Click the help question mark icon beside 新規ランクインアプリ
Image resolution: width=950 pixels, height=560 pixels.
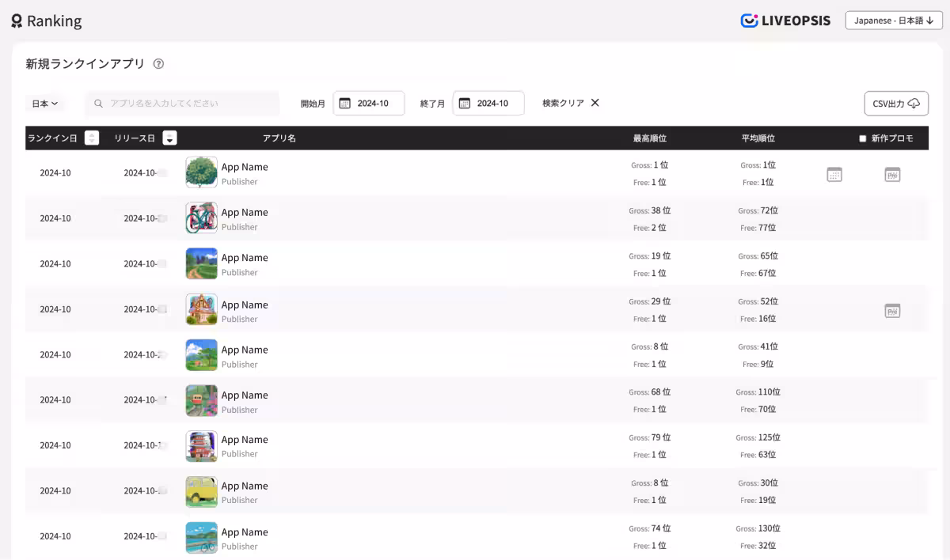tap(158, 64)
